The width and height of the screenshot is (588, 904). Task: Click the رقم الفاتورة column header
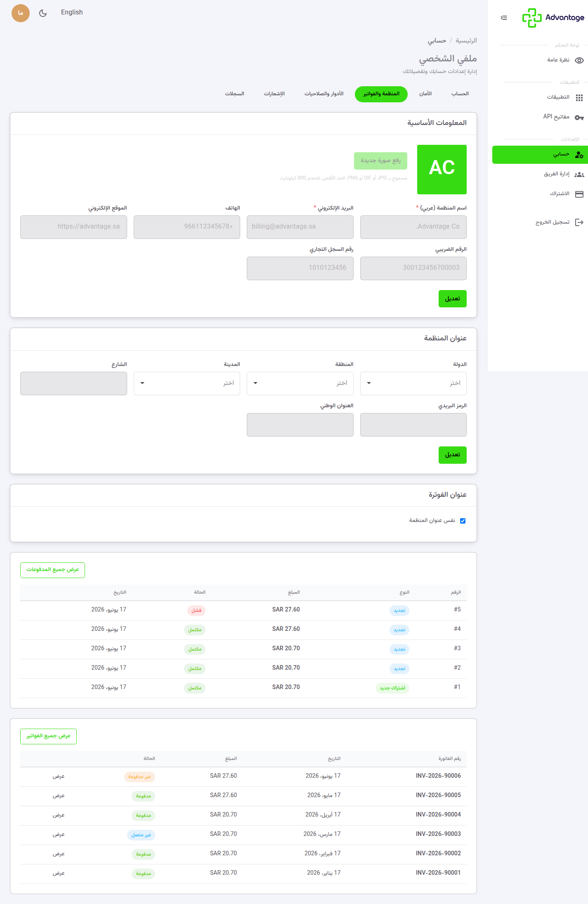(449, 759)
